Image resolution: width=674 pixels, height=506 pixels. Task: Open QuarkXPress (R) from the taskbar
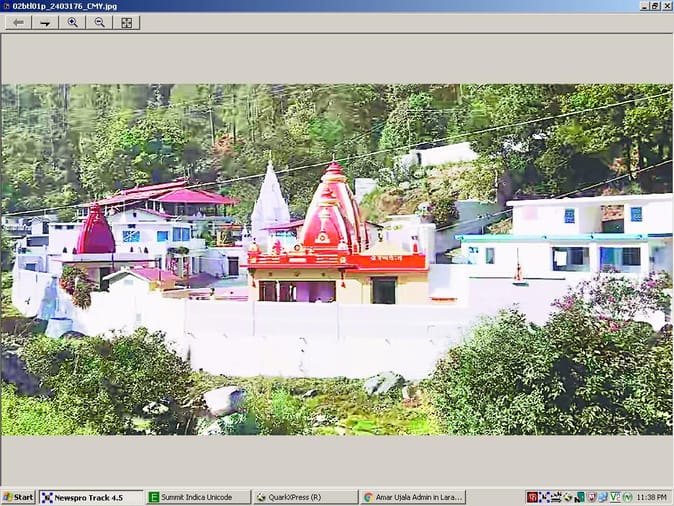(x=304, y=497)
